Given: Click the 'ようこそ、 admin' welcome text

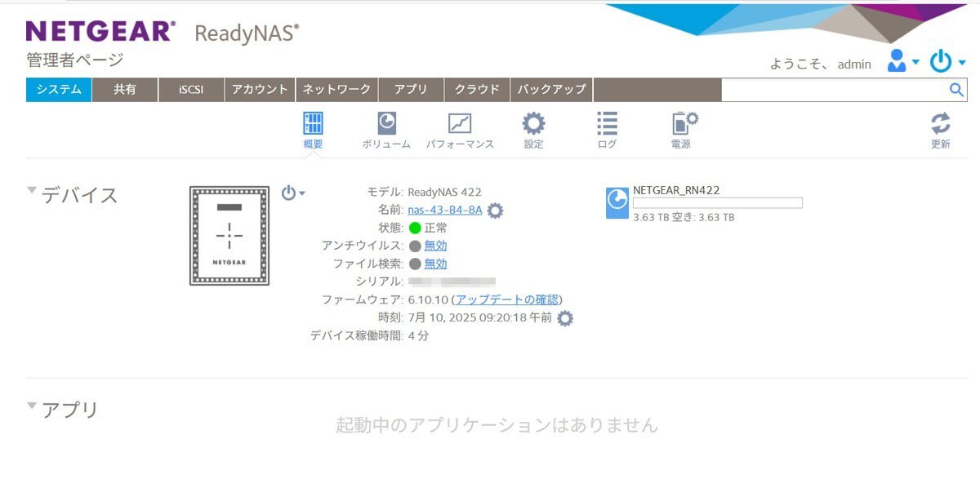Looking at the screenshot, I should pos(821,64).
